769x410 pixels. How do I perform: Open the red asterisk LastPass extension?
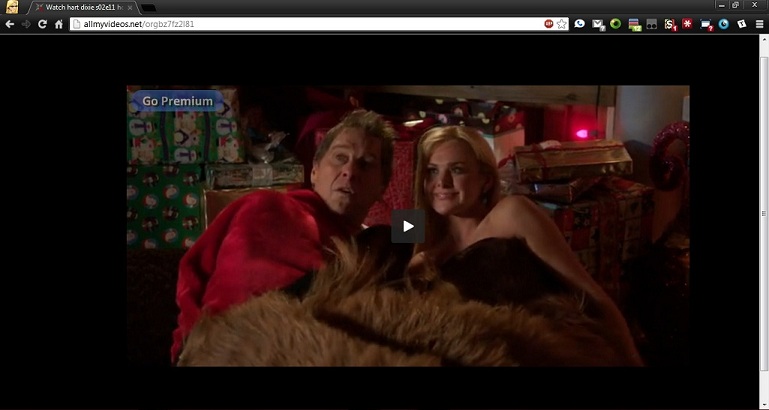tap(687, 24)
